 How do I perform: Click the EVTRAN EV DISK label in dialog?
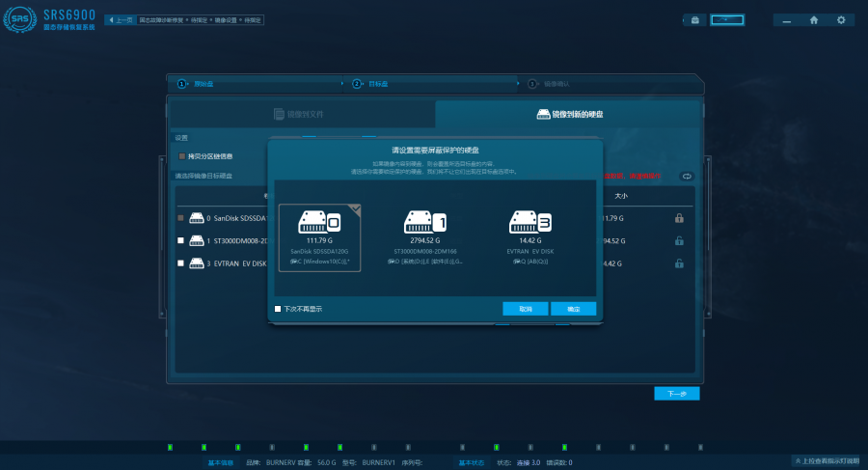[x=530, y=251]
